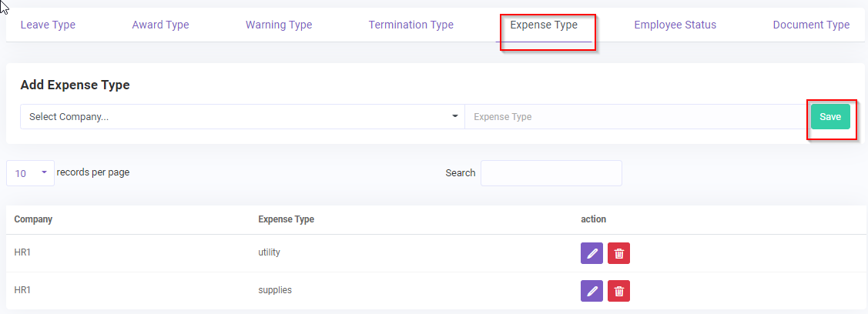The height and width of the screenshot is (314, 868).
Task: Open the Select Company dropdown
Action: click(242, 117)
